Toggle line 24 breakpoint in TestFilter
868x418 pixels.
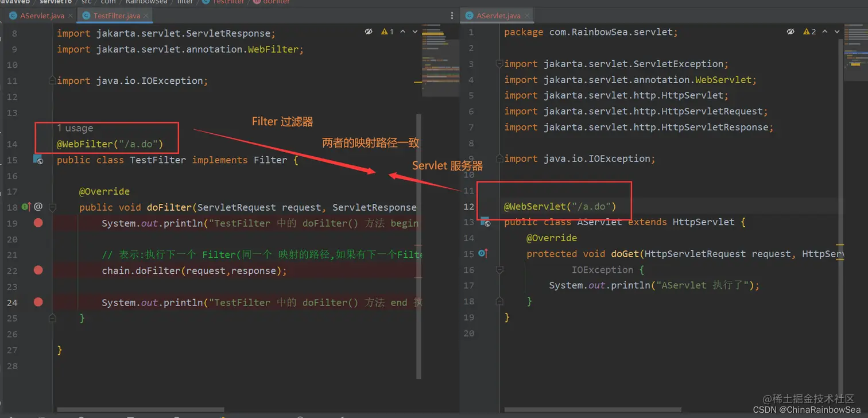(x=38, y=302)
